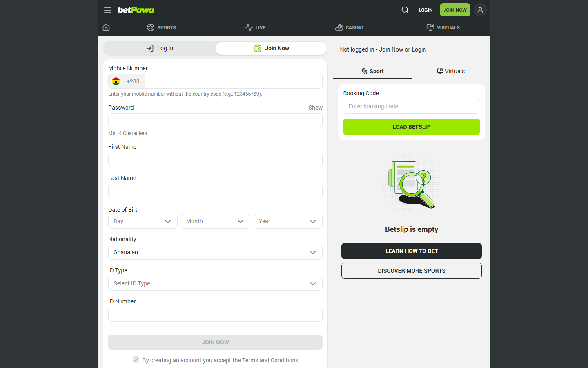The height and width of the screenshot is (368, 588).
Task: Click the Join Now link in betslip
Action: 391,49
